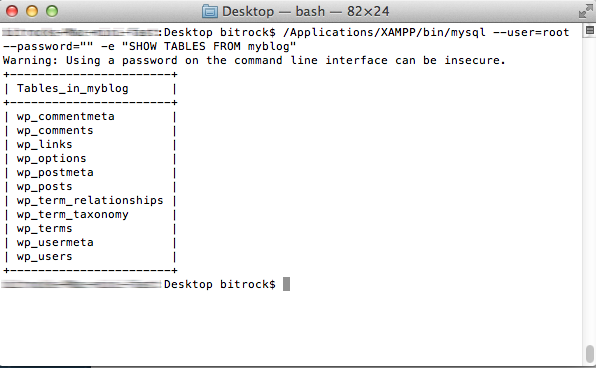Zoom the window with the green button
The image size is (596, 368).
pyautogui.click(x=52, y=11)
